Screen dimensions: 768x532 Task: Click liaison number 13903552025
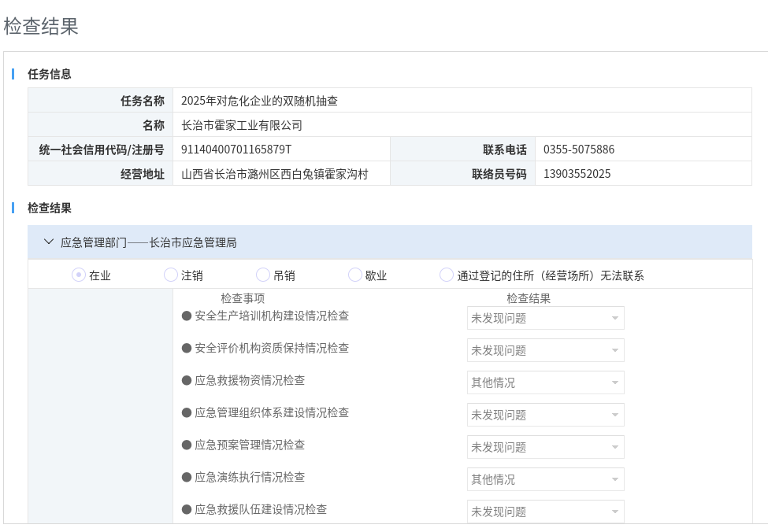point(577,174)
